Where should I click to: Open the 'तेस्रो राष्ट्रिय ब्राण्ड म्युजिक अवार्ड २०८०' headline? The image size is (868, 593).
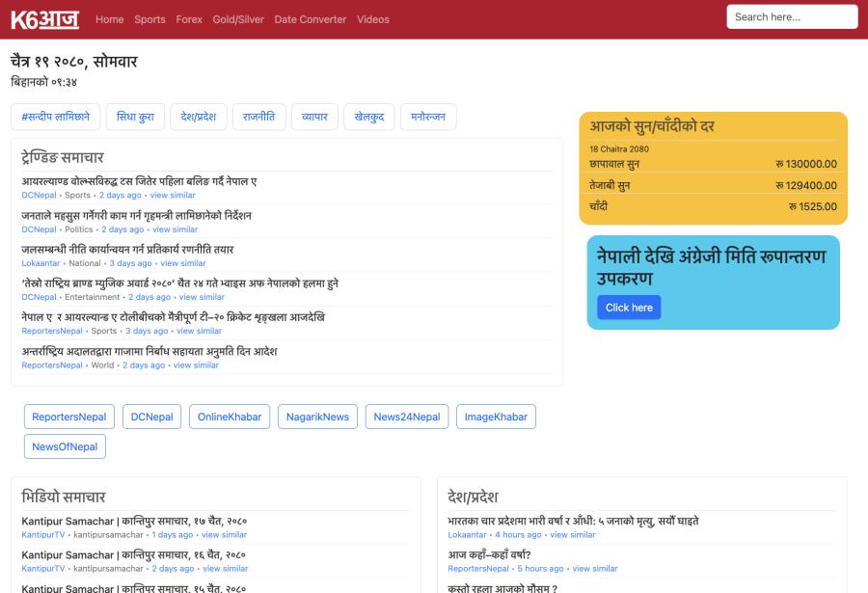coord(180,283)
